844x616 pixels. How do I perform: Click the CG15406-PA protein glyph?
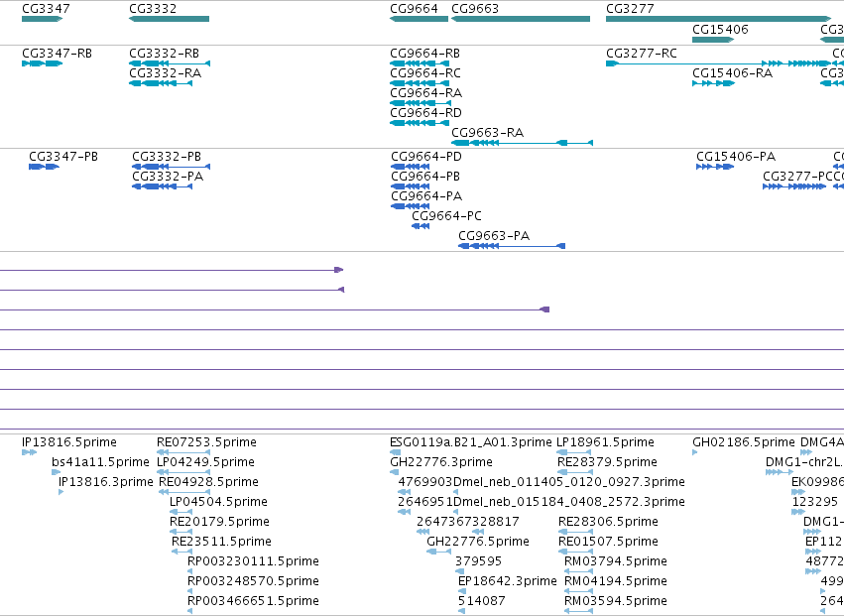[x=715, y=167]
